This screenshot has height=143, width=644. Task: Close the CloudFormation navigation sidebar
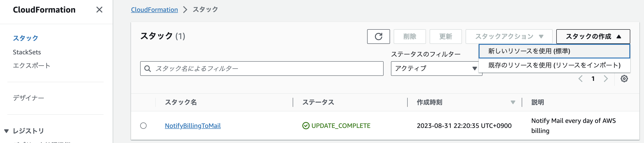pyautogui.click(x=99, y=10)
